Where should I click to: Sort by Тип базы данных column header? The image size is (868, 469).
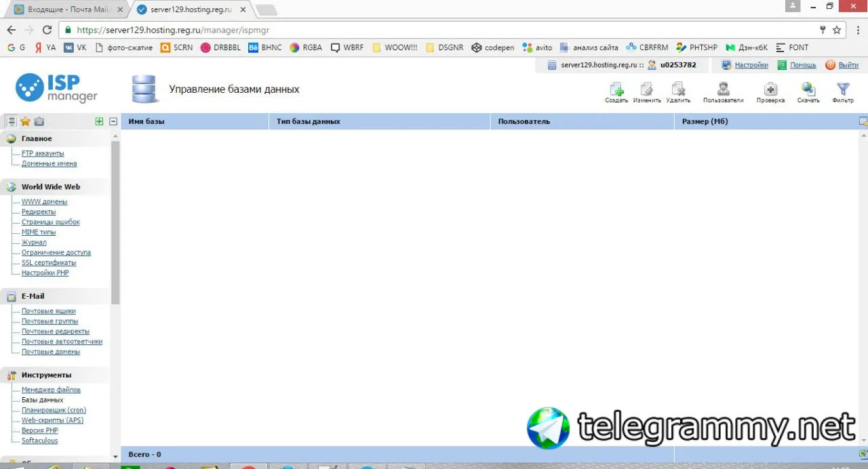[x=379, y=121]
